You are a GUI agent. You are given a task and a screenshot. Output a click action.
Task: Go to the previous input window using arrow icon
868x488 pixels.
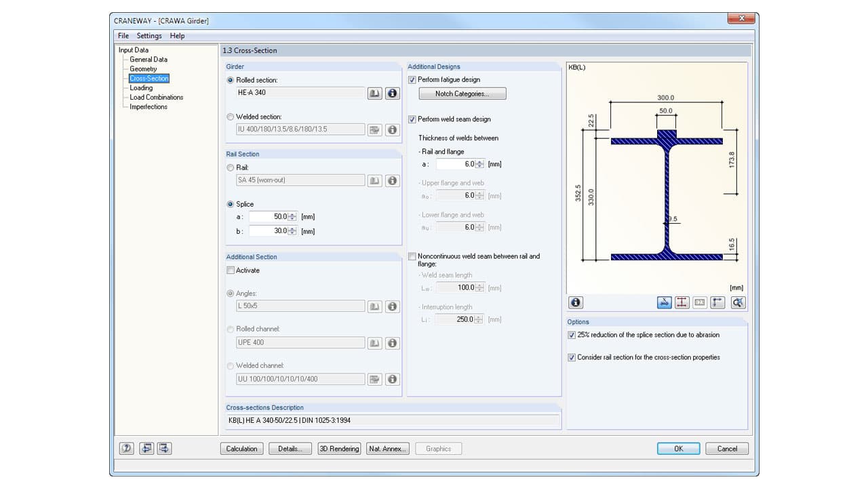coord(146,448)
